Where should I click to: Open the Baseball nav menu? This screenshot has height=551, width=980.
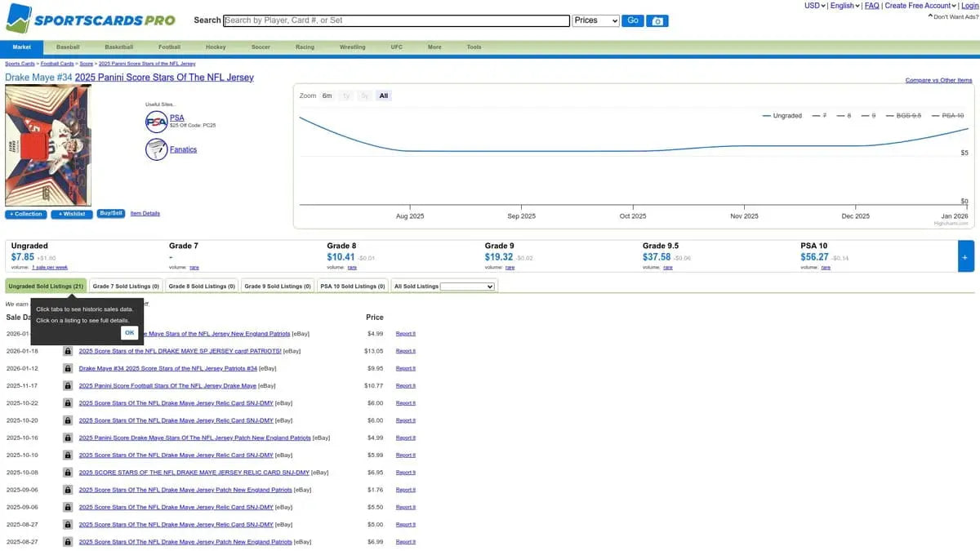tap(68, 47)
